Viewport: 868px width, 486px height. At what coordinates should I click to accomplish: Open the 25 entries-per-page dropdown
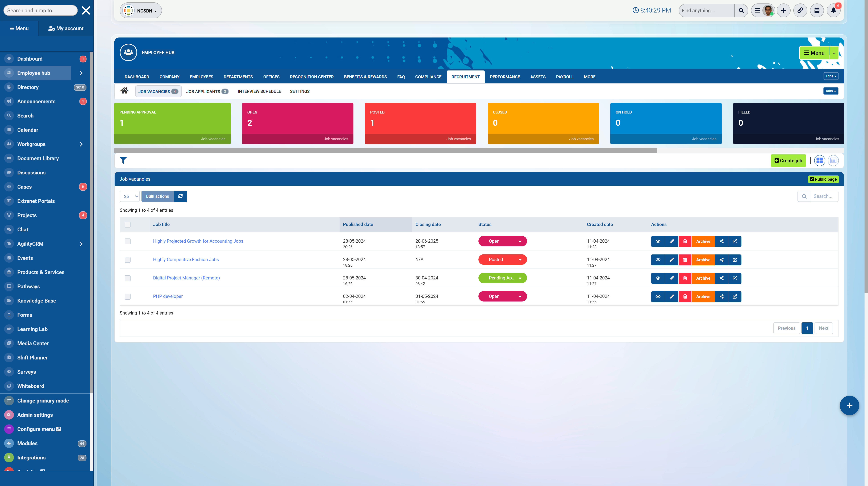coord(130,196)
